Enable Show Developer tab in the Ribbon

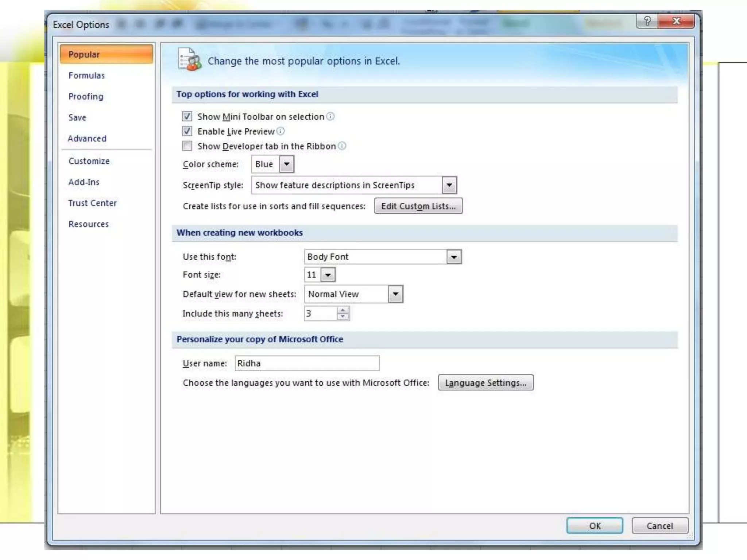coord(187,146)
